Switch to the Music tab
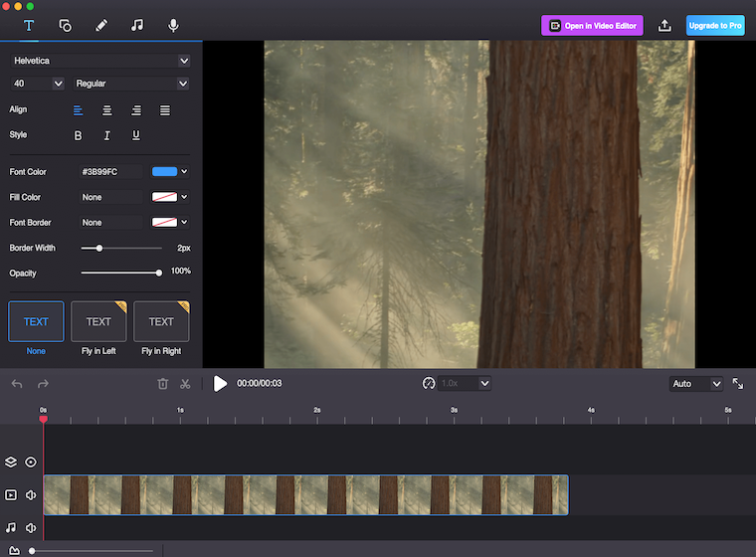The height and width of the screenshot is (557, 756). (137, 25)
